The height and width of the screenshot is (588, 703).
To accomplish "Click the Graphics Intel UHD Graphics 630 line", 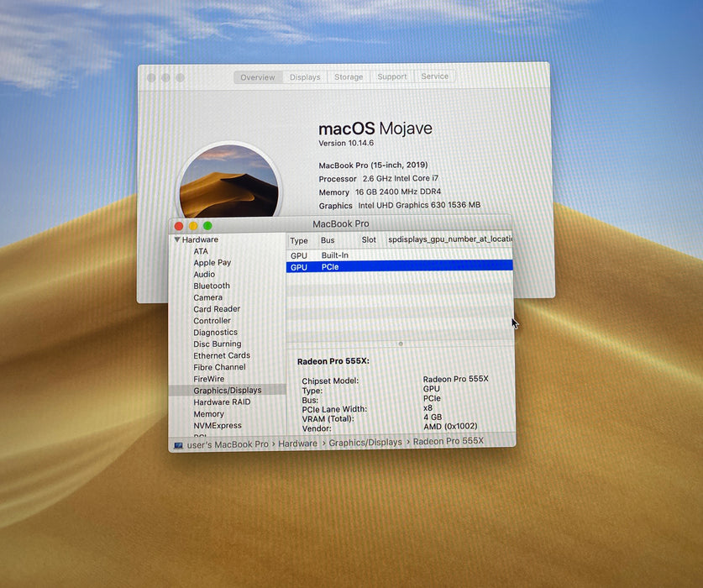I will 400,206.
